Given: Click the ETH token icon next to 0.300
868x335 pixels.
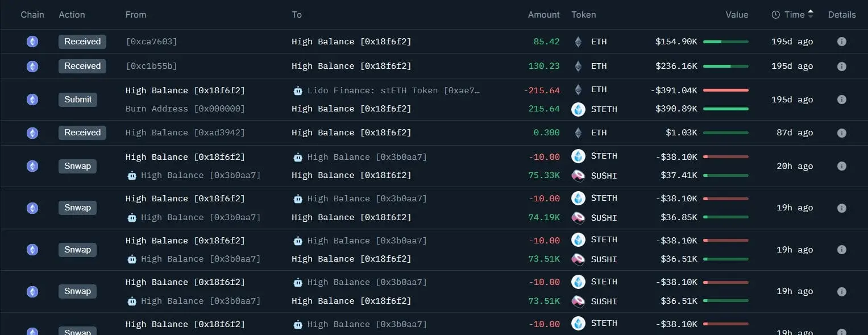Looking at the screenshot, I should 578,133.
